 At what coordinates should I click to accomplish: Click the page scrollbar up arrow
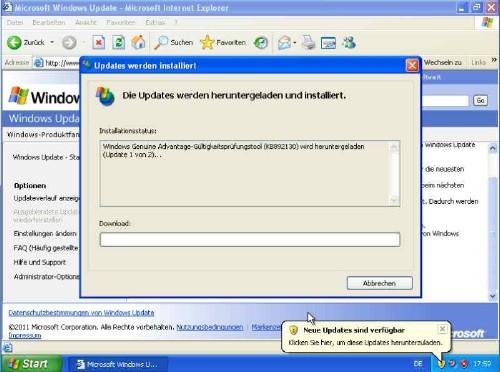(493, 148)
